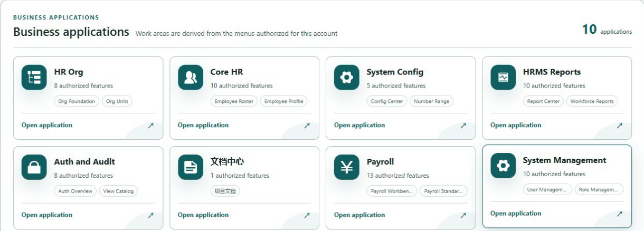Image resolution: width=644 pixels, height=231 pixels.
Task: Click the Core HR card title
Action: point(227,72)
